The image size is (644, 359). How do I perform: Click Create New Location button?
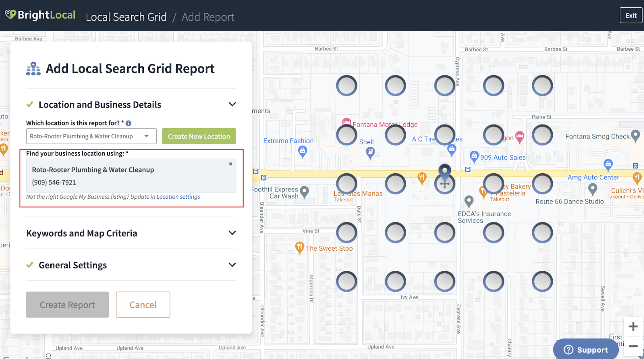point(199,136)
